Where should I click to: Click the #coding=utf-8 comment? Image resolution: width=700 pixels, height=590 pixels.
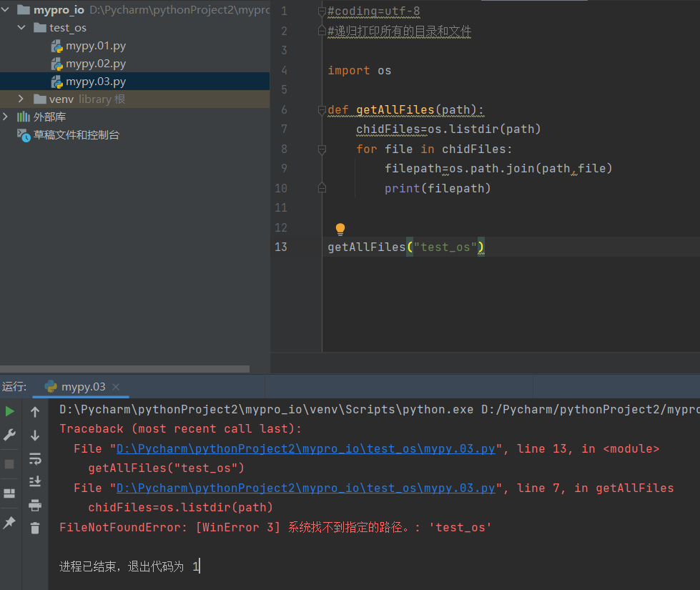[374, 11]
